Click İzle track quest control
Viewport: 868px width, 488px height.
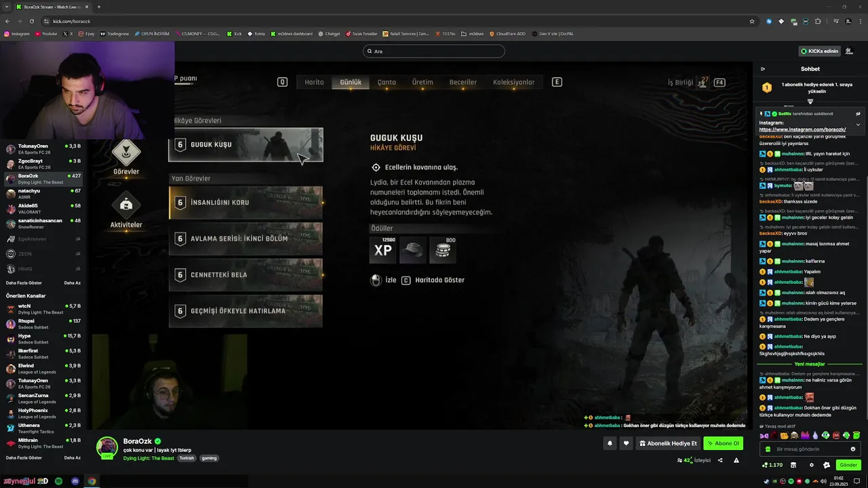384,280
